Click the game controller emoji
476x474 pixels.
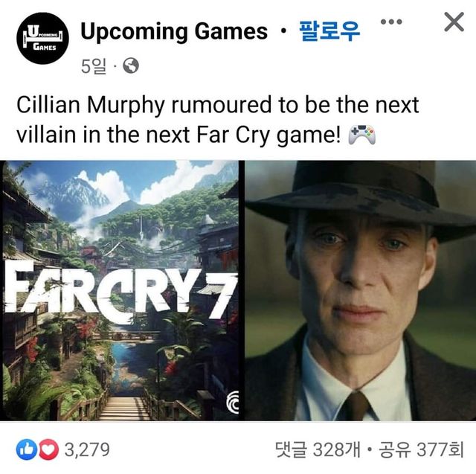[362, 135]
